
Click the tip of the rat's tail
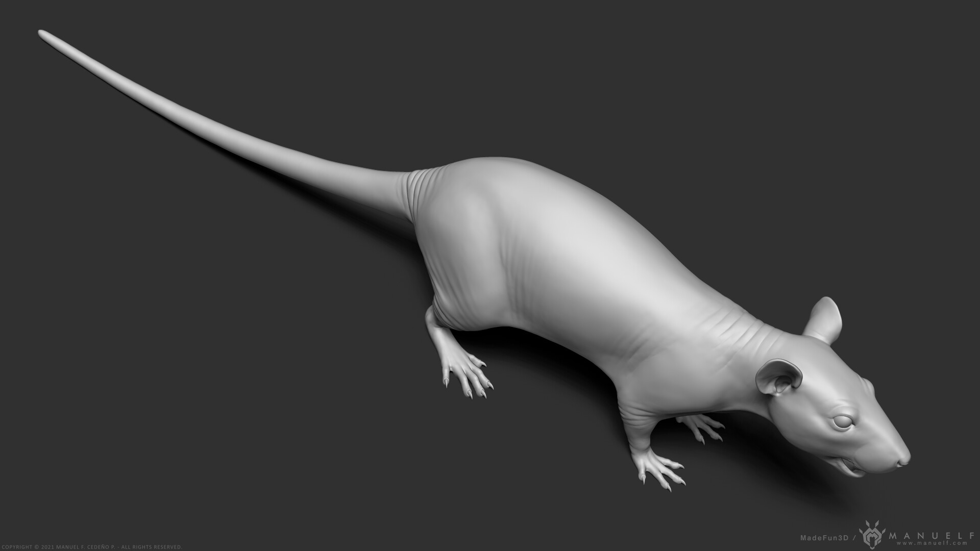(42, 33)
